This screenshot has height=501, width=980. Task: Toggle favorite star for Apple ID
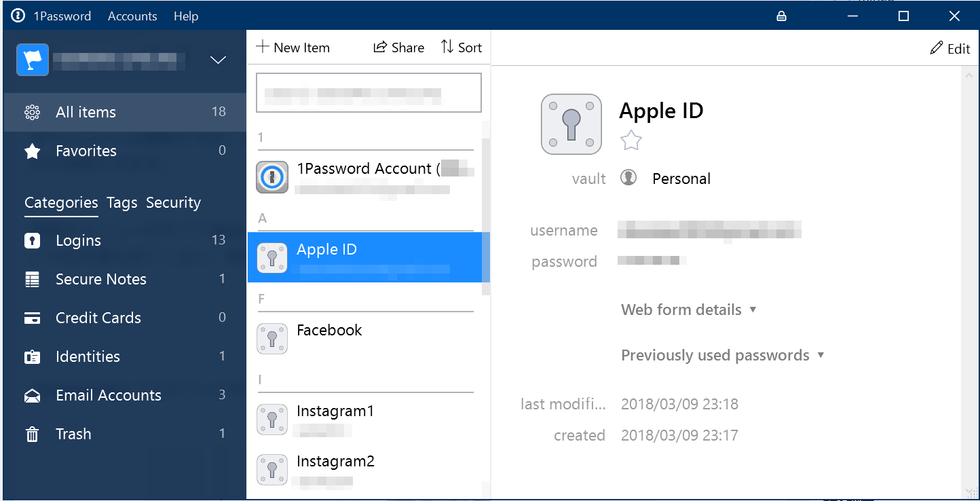631,141
